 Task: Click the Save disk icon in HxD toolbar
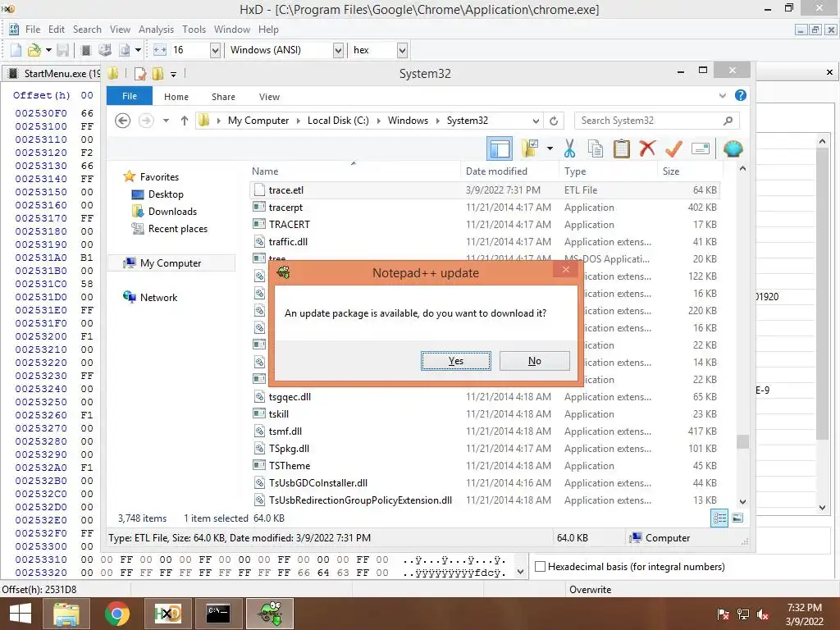click(62, 50)
